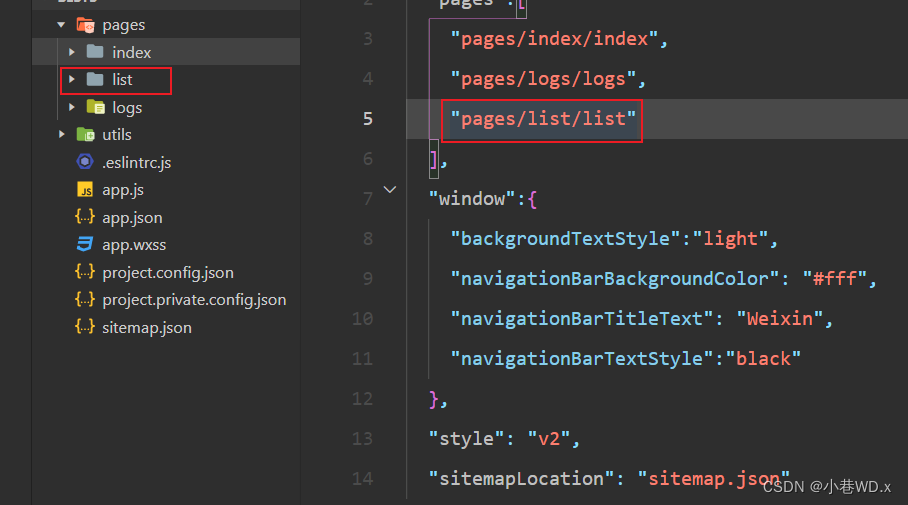Click the closing brace on line 12
Viewport: 908px width, 505px height.
[x=434, y=399]
